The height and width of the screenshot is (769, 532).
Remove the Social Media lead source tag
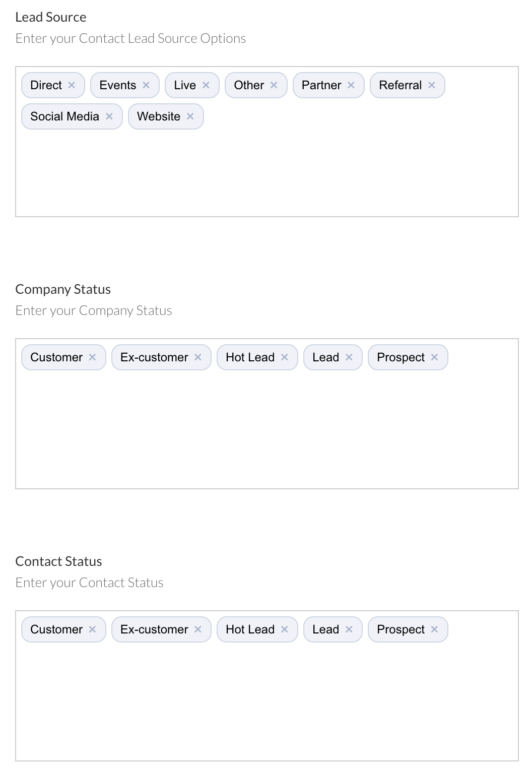tap(109, 116)
